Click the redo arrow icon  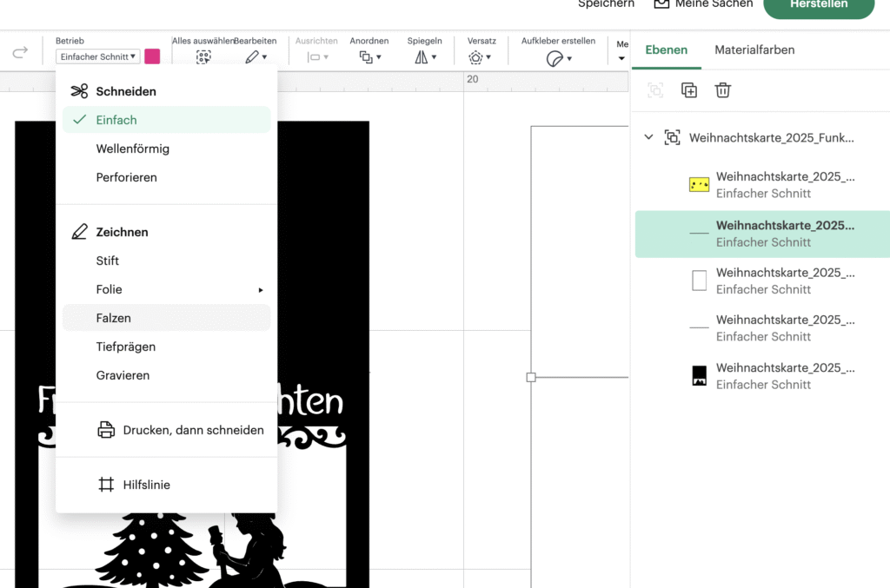tap(20, 54)
